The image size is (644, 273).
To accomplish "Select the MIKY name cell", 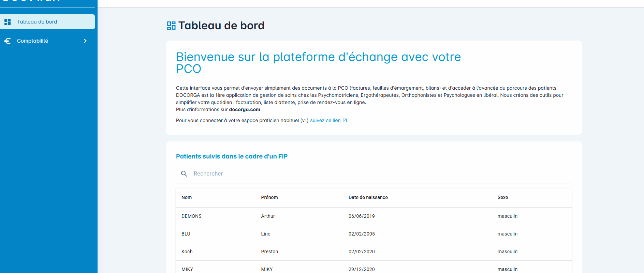I will coord(187,269).
